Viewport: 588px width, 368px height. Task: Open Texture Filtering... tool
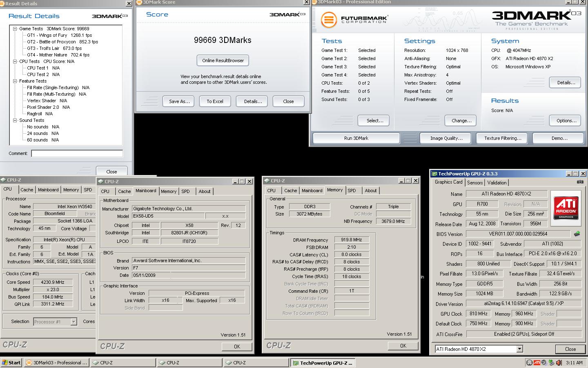[503, 138]
